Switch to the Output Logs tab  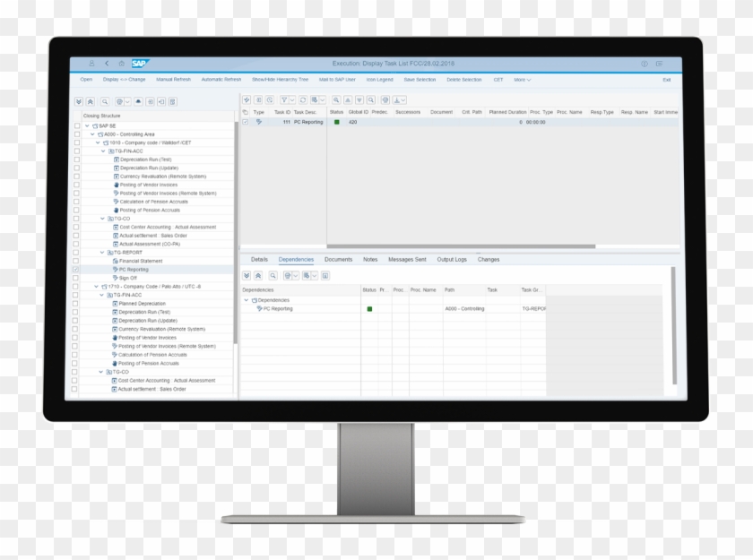click(x=451, y=259)
